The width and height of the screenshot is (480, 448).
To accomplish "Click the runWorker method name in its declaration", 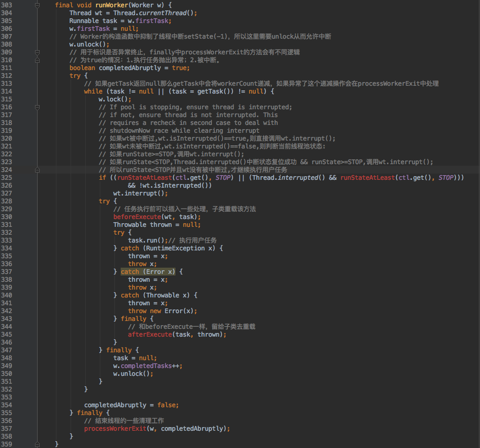I will pos(111,5).
